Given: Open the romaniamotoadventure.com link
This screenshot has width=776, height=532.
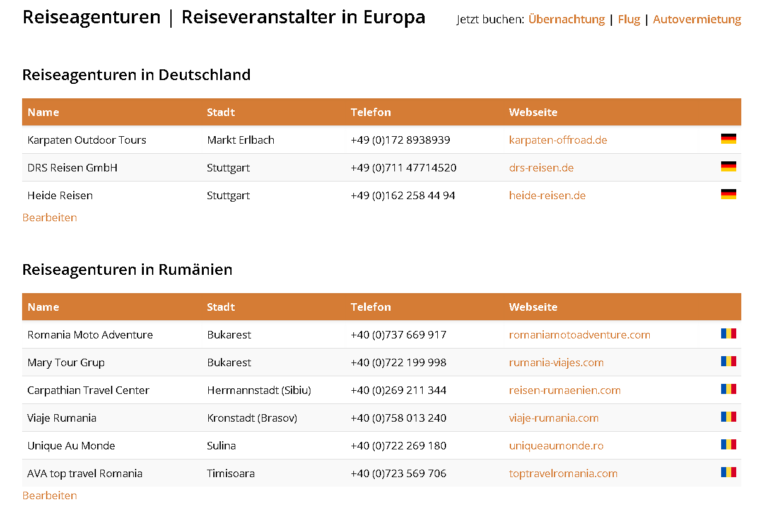Looking at the screenshot, I should (x=579, y=335).
